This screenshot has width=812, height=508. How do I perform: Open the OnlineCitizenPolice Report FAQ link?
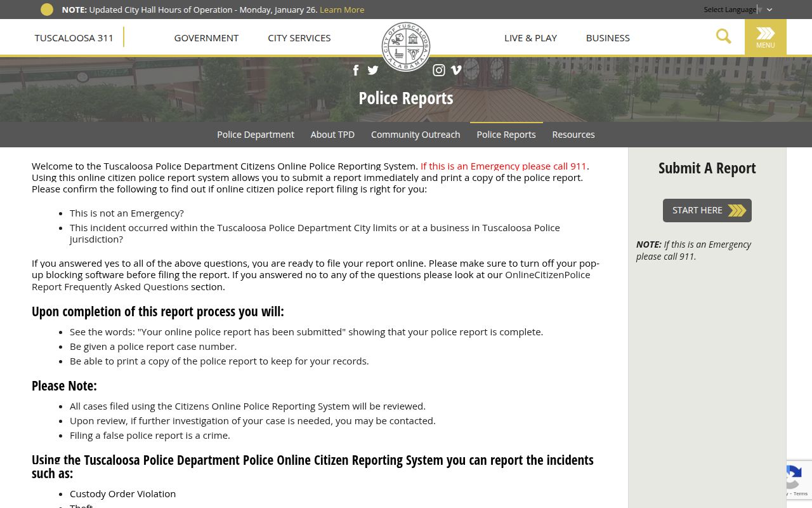pos(311,281)
